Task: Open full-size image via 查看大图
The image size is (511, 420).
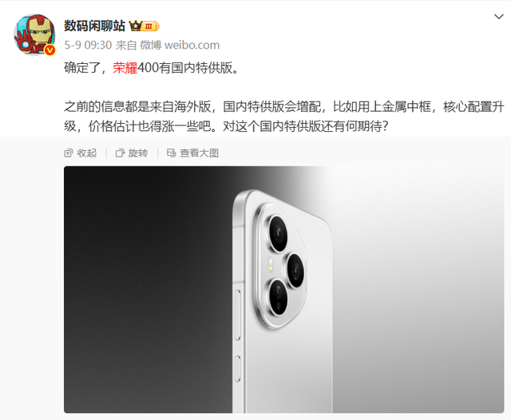Action: [192, 153]
